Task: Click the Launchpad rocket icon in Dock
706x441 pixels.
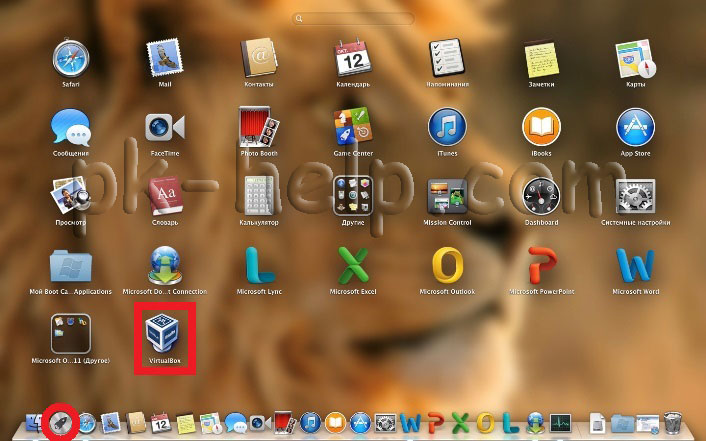Action: pyautogui.click(x=61, y=423)
